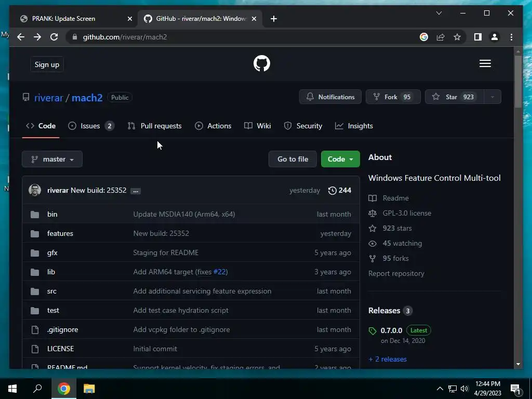Click the Chrome forward arrow

tap(37, 37)
